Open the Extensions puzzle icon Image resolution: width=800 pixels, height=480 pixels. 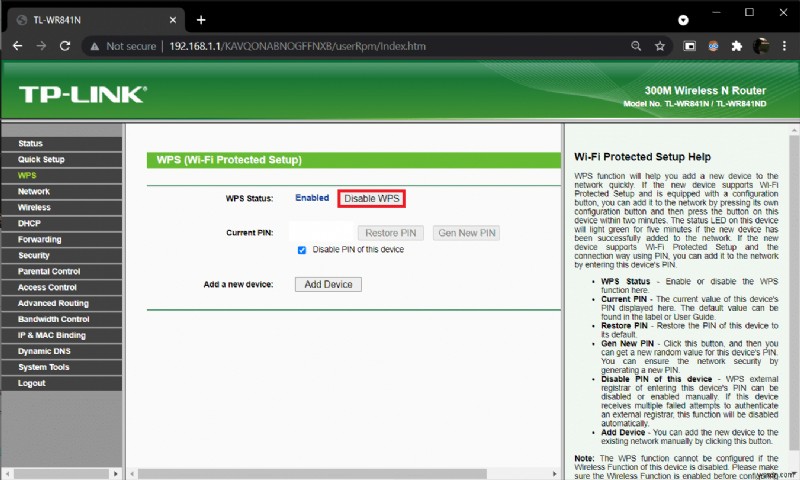(x=736, y=46)
